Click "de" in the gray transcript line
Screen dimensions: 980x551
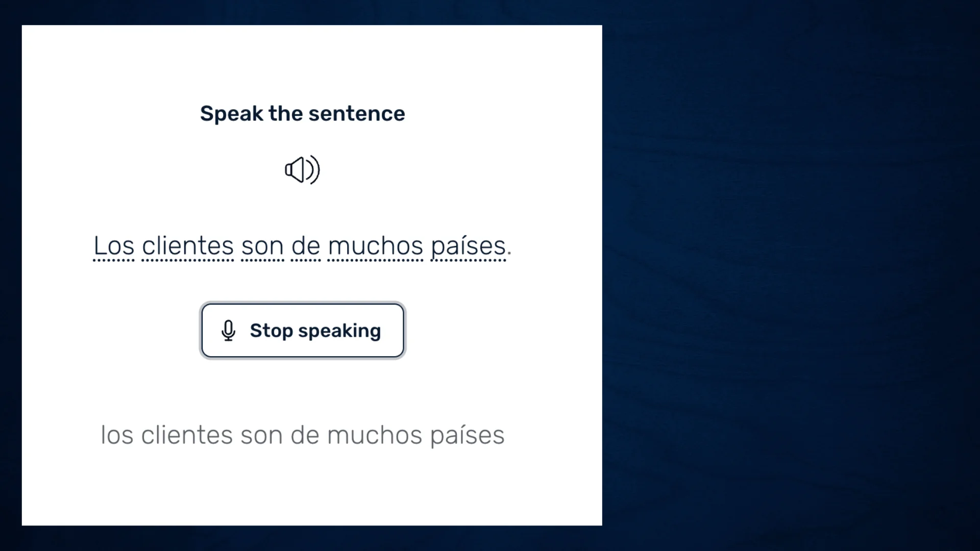305,435
